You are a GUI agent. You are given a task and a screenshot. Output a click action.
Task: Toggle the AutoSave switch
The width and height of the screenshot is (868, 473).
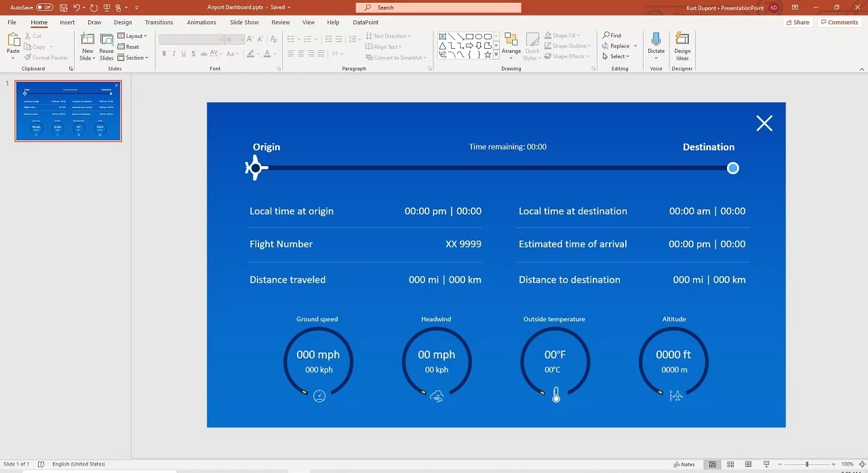45,7
